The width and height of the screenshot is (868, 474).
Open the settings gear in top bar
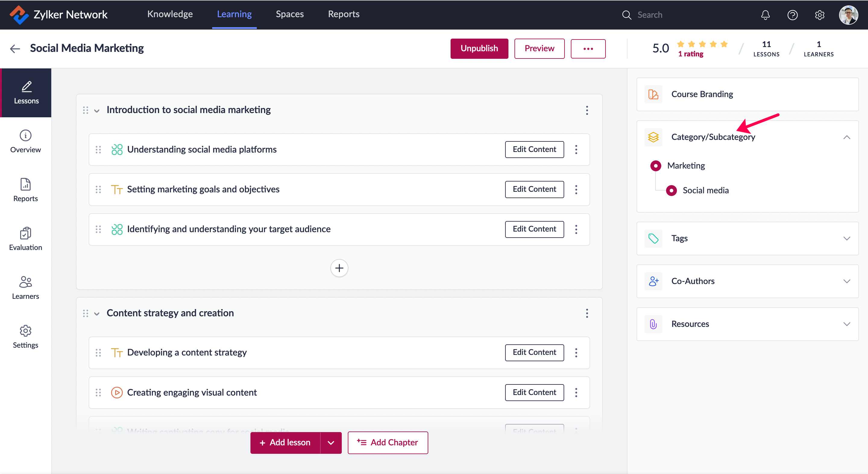(x=819, y=15)
